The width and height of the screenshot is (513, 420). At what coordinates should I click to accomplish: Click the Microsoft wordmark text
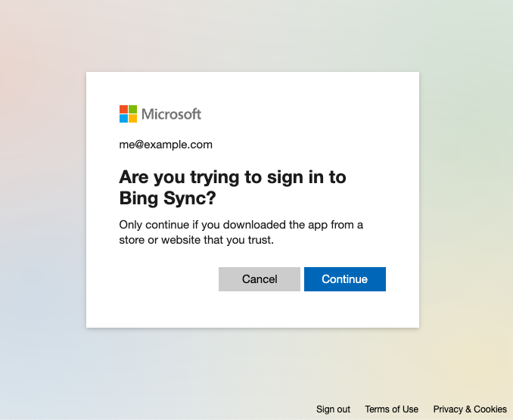[x=172, y=114]
